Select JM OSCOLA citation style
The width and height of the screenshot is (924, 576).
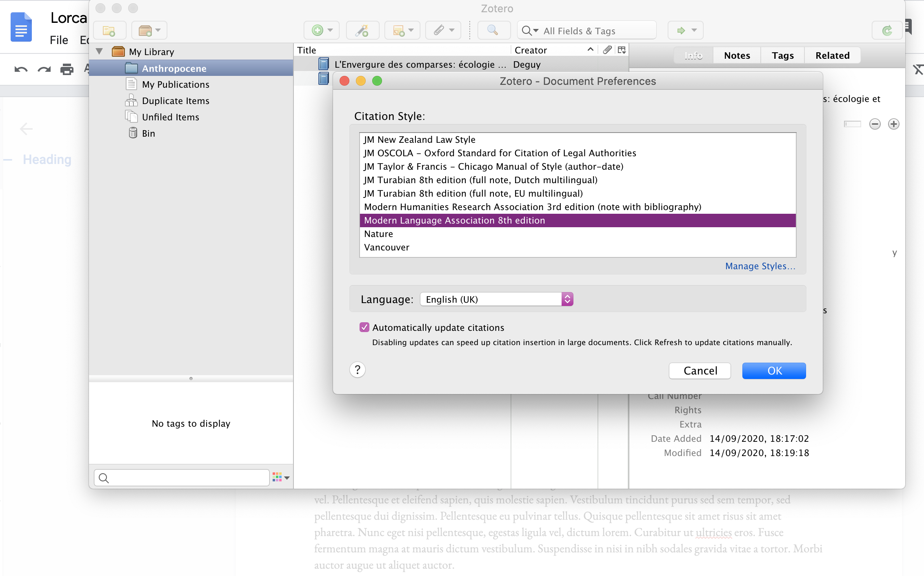coord(577,153)
